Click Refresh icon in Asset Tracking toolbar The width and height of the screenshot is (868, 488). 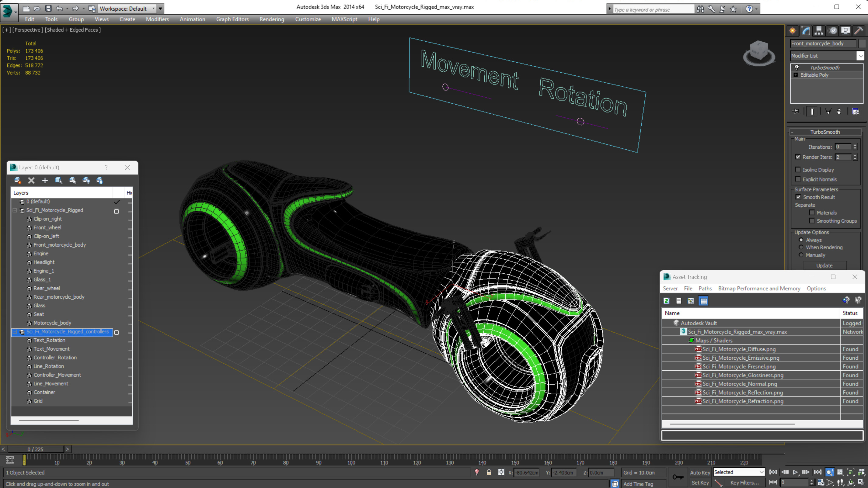(x=667, y=301)
